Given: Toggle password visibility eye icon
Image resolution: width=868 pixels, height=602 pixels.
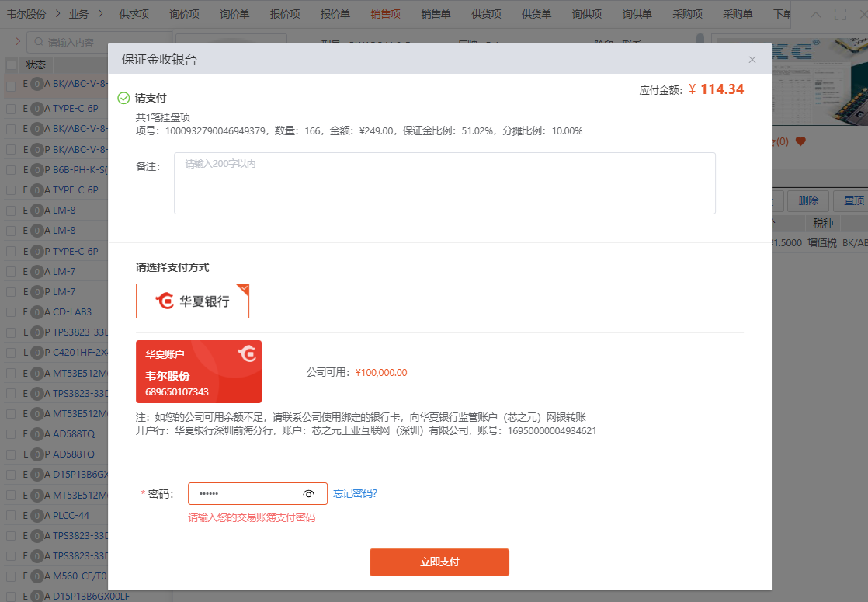Looking at the screenshot, I should coord(308,494).
